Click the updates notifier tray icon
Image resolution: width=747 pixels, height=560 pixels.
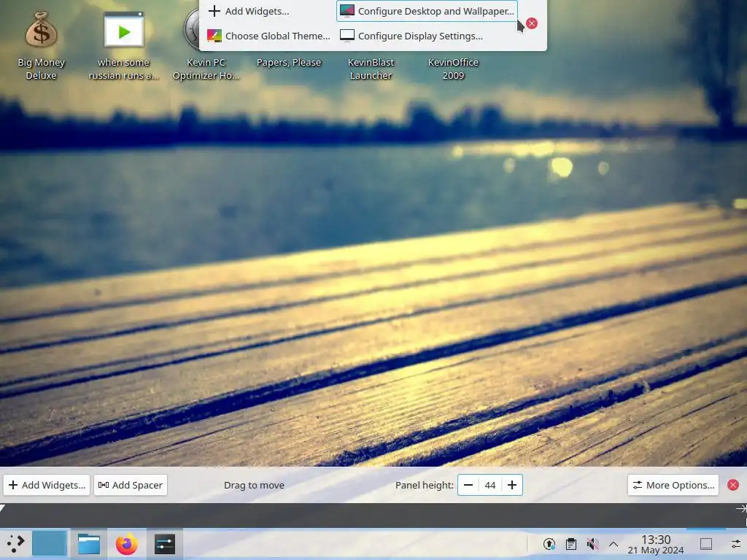[x=549, y=544]
